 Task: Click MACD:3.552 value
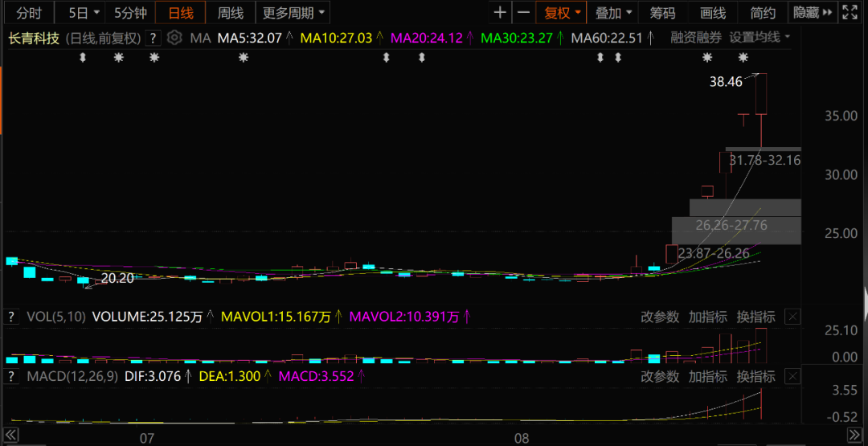316,377
